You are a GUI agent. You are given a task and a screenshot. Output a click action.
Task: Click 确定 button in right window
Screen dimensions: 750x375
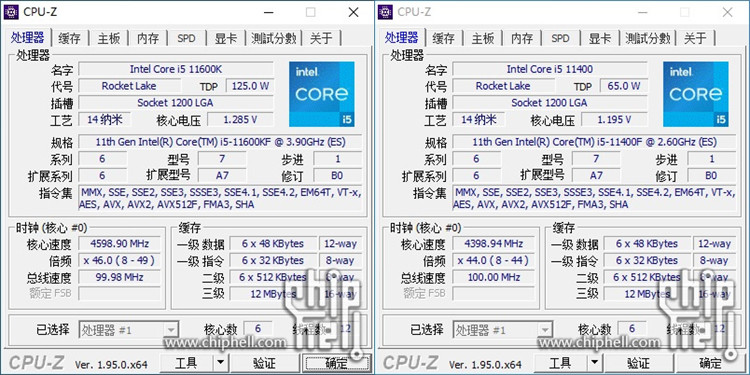710,363
